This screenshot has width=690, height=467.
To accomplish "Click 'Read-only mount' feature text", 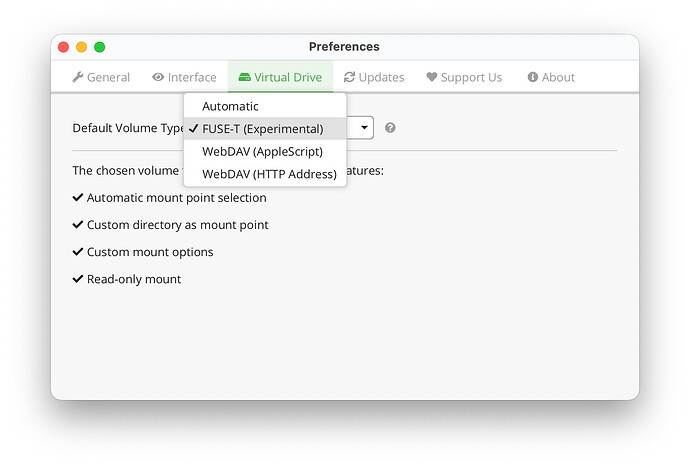I will coord(134,279).
